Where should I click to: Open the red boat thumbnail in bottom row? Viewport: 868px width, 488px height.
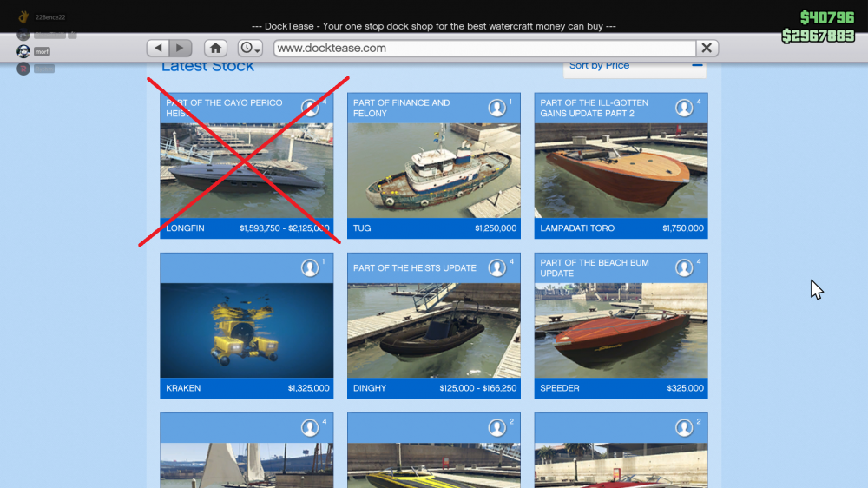tap(621, 465)
